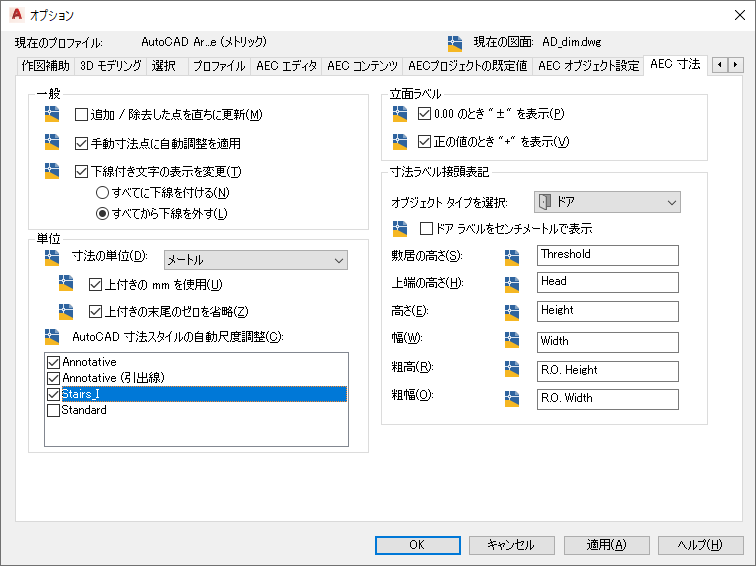The height and width of the screenshot is (566, 756).
Task: Switch to プロファイル tab
Action: pos(219,66)
